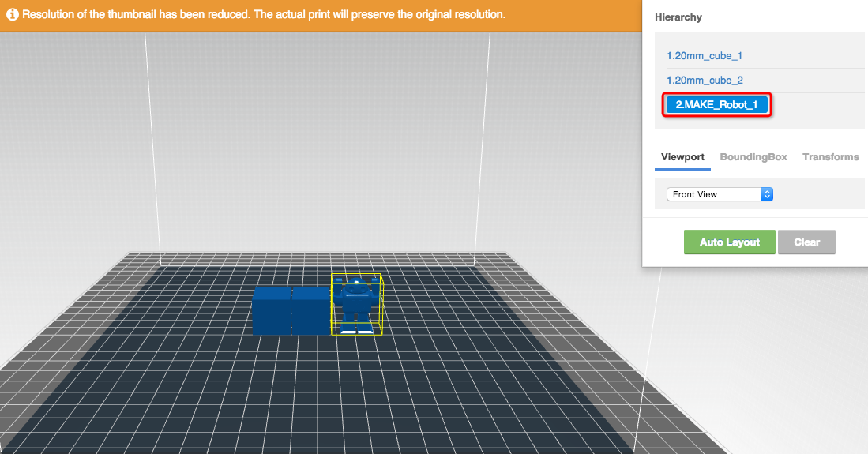Click the info icon in the orange banner
Viewport: 868px width, 454px height.
point(12,14)
